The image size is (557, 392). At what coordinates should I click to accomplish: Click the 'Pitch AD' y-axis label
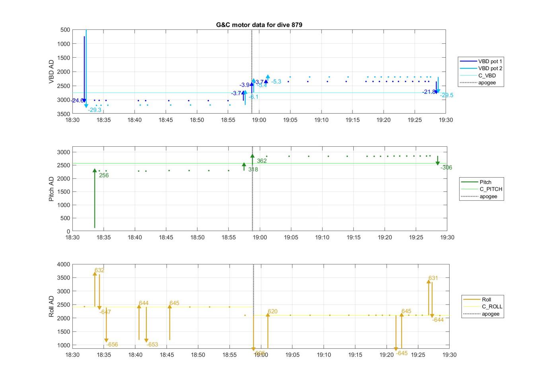[51, 189]
